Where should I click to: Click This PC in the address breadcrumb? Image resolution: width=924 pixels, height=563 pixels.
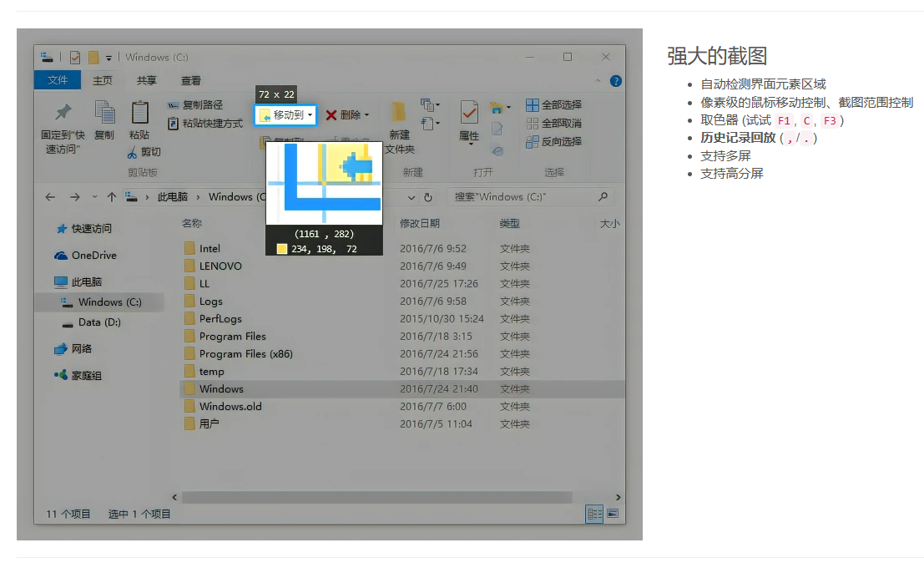click(172, 197)
